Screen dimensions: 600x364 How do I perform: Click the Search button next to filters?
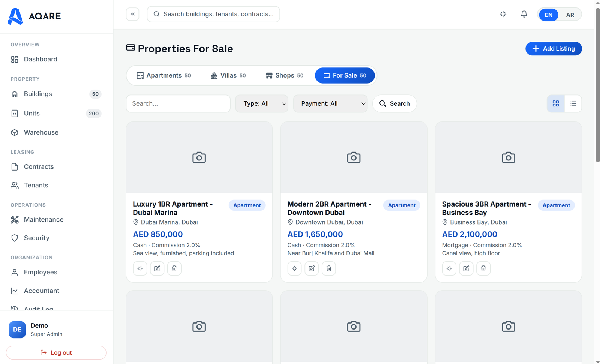(x=394, y=103)
